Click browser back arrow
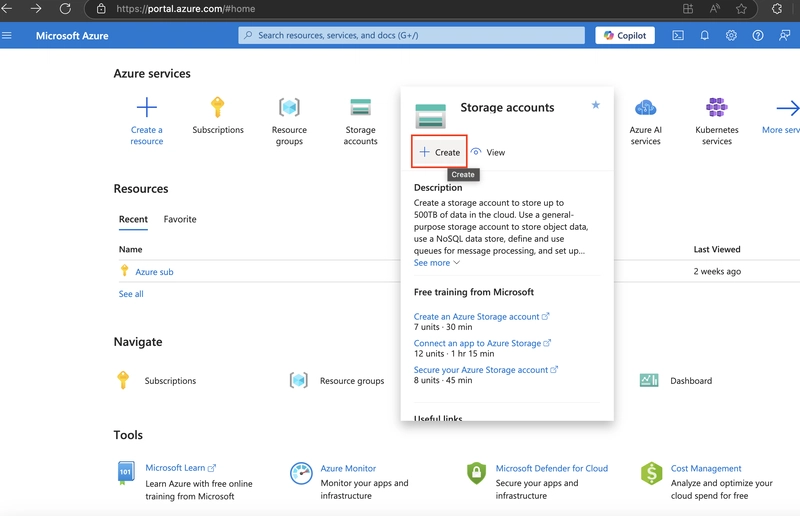This screenshot has height=516, width=800. coord(7,9)
